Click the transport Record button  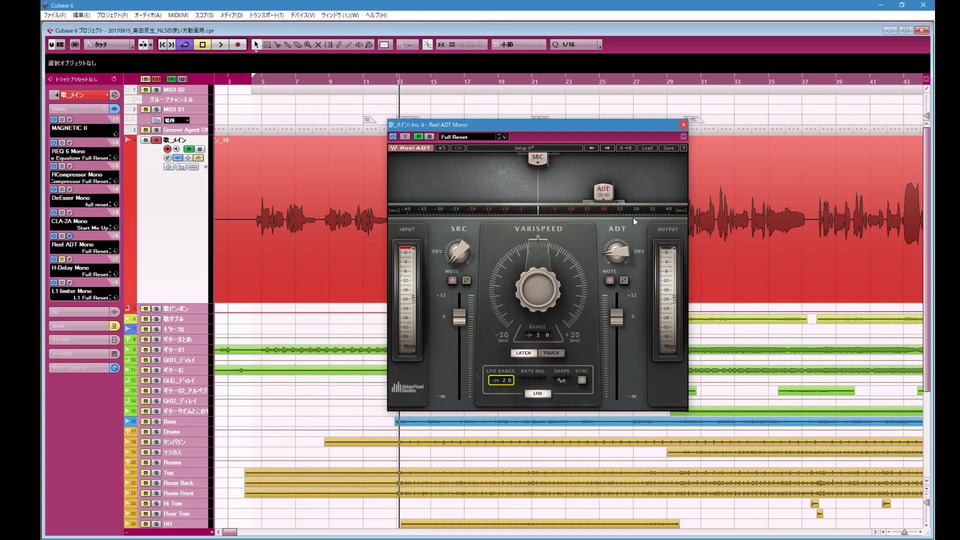238,45
